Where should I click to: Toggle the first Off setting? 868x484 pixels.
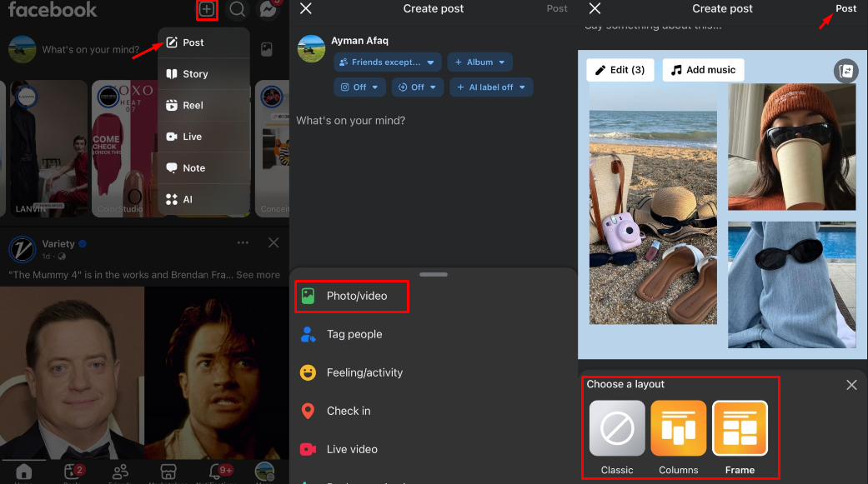[359, 87]
